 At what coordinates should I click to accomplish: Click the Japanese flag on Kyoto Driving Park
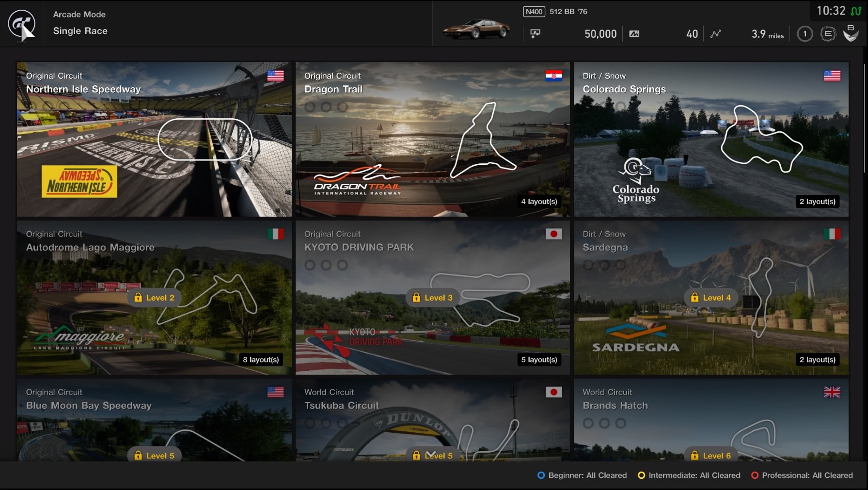click(553, 234)
